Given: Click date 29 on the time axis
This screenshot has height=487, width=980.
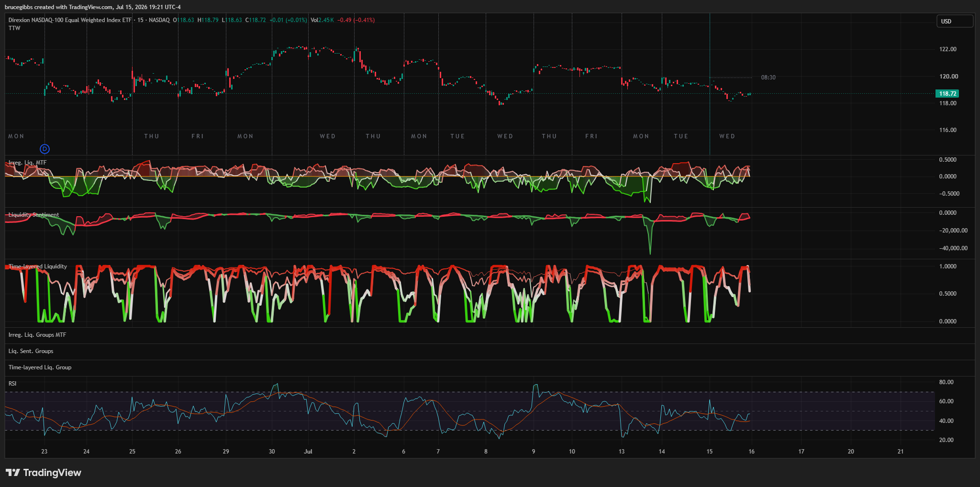Looking at the screenshot, I should [x=226, y=452].
